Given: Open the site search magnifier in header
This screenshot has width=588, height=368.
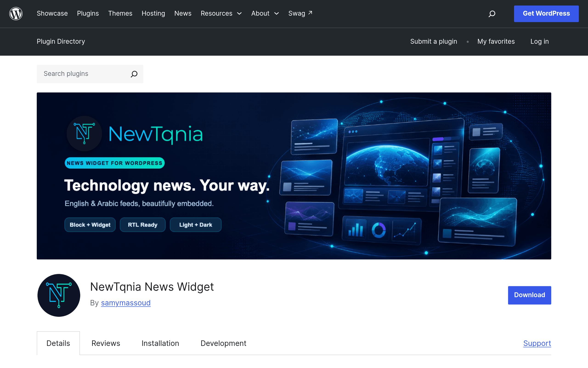Looking at the screenshot, I should coord(492,14).
